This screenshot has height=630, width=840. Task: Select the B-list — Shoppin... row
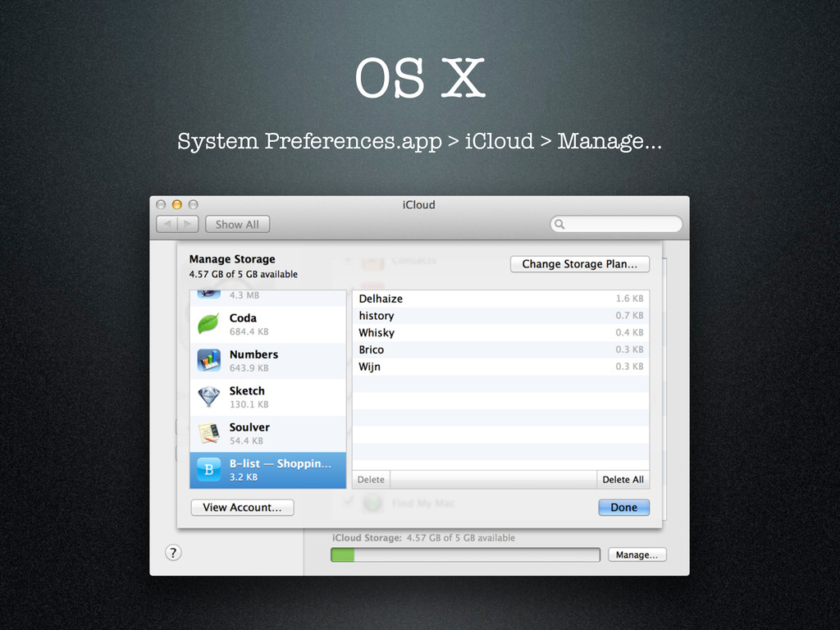pos(268,470)
